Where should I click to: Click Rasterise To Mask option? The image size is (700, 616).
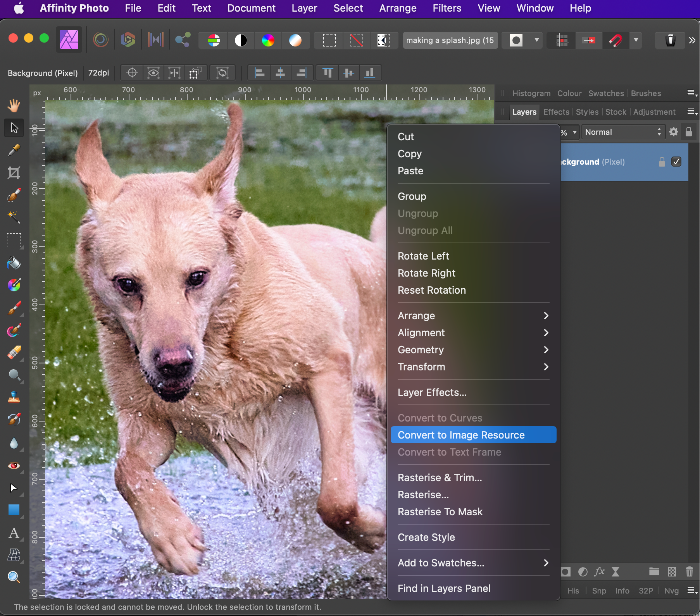(440, 512)
